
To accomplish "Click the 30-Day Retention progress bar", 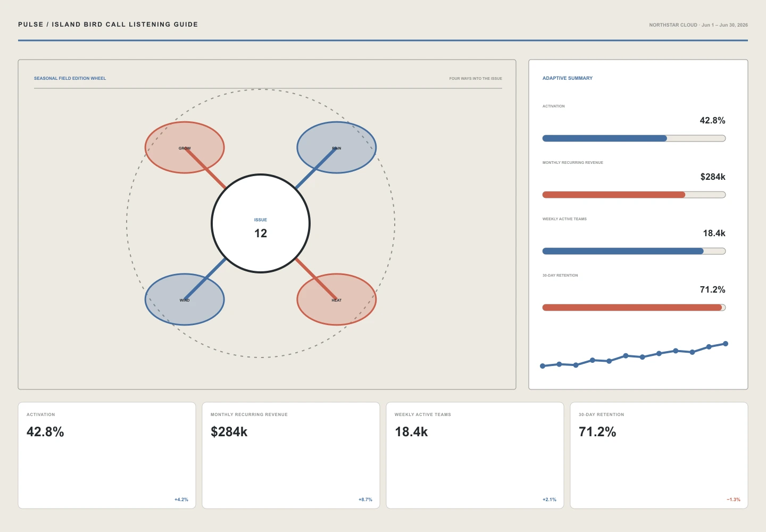I will [634, 307].
